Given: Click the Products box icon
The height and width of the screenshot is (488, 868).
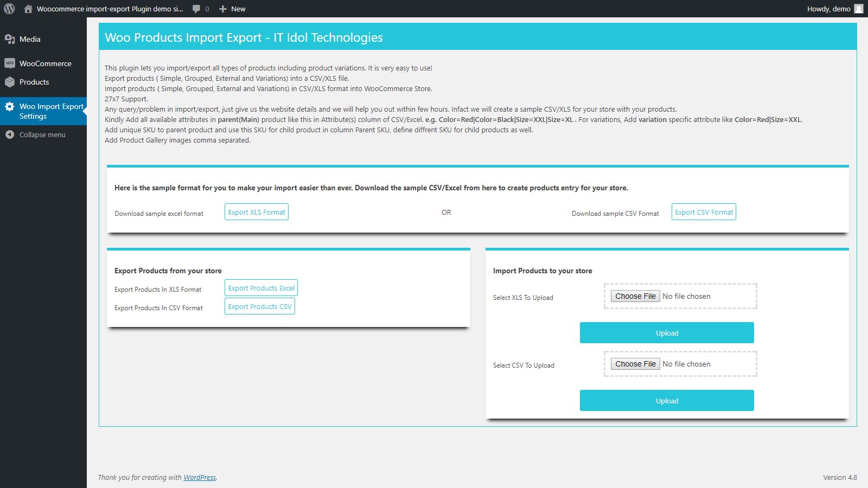Looking at the screenshot, I should [x=10, y=82].
